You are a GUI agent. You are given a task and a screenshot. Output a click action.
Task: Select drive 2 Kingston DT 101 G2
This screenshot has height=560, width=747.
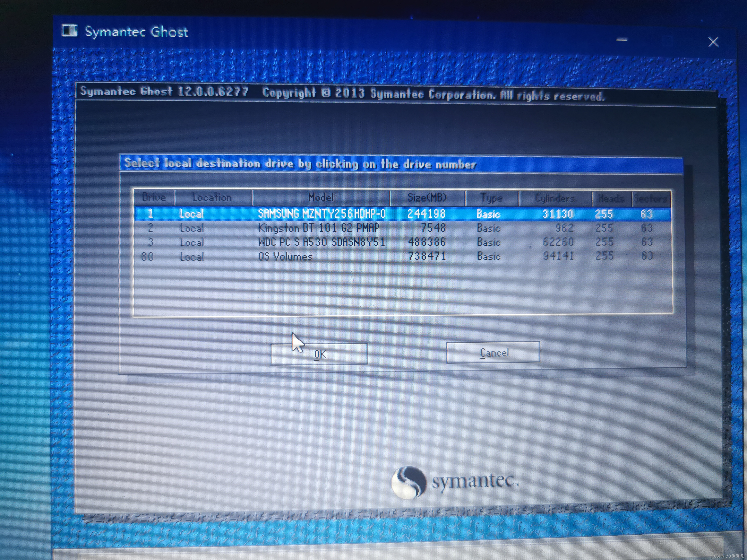click(318, 228)
